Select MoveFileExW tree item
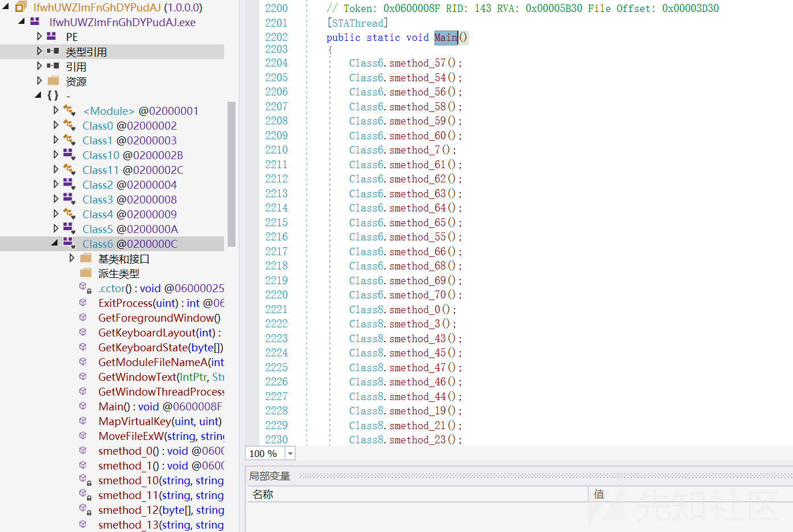Image resolution: width=793 pixels, height=532 pixels. click(161, 436)
